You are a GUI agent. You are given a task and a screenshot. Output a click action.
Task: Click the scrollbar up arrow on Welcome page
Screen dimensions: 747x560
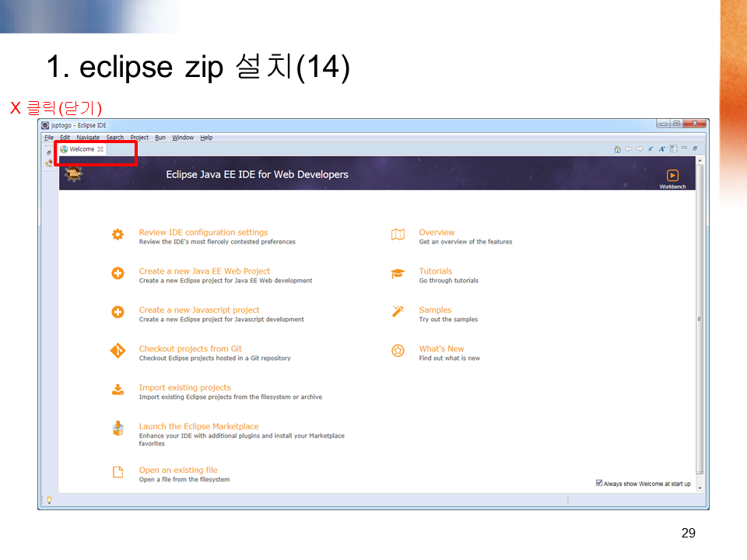[x=700, y=160]
